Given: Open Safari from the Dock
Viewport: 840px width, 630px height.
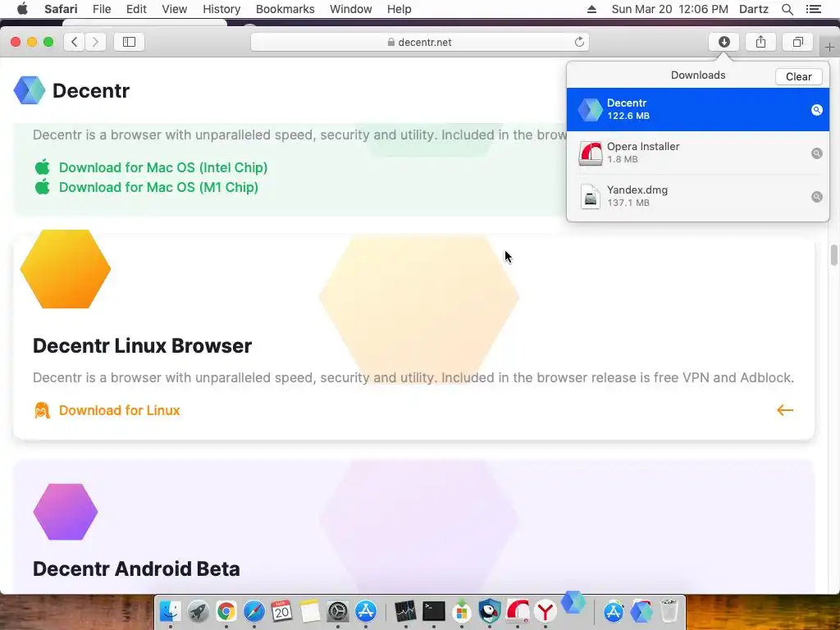Looking at the screenshot, I should 254,611.
